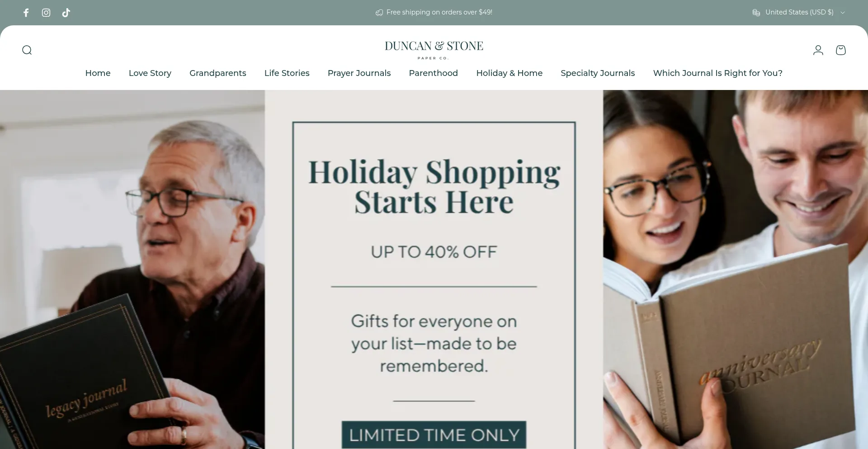Open the shopping cart bag icon
The height and width of the screenshot is (449, 868).
(841, 50)
